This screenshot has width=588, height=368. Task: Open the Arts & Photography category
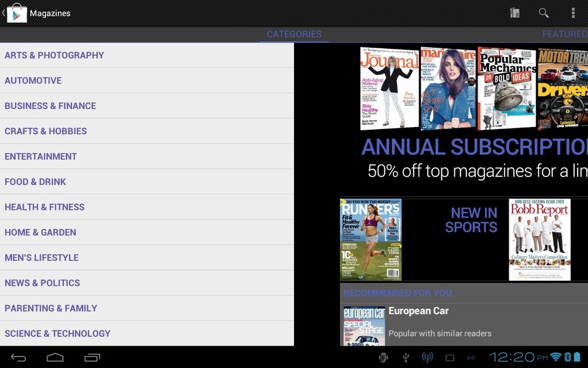pos(146,55)
